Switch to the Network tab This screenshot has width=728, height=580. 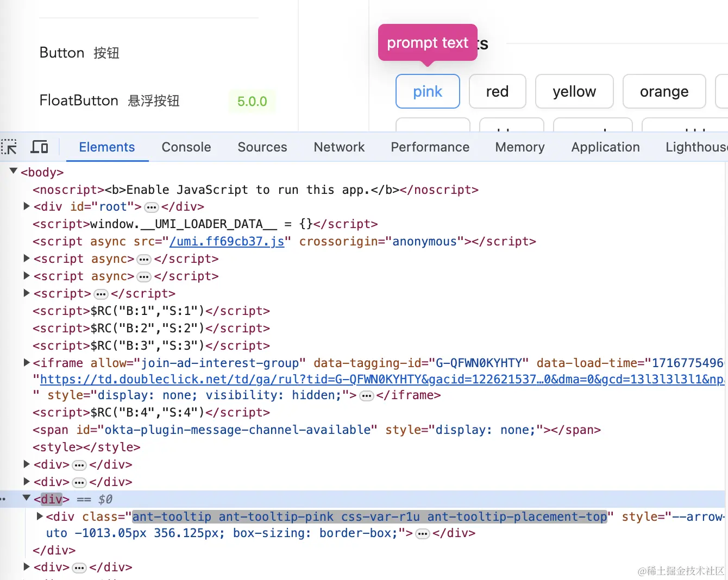point(339,147)
